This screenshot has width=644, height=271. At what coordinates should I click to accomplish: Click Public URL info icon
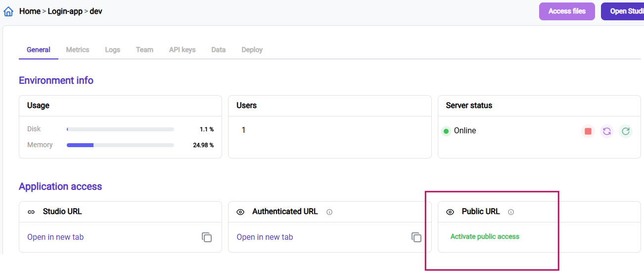coord(511,212)
